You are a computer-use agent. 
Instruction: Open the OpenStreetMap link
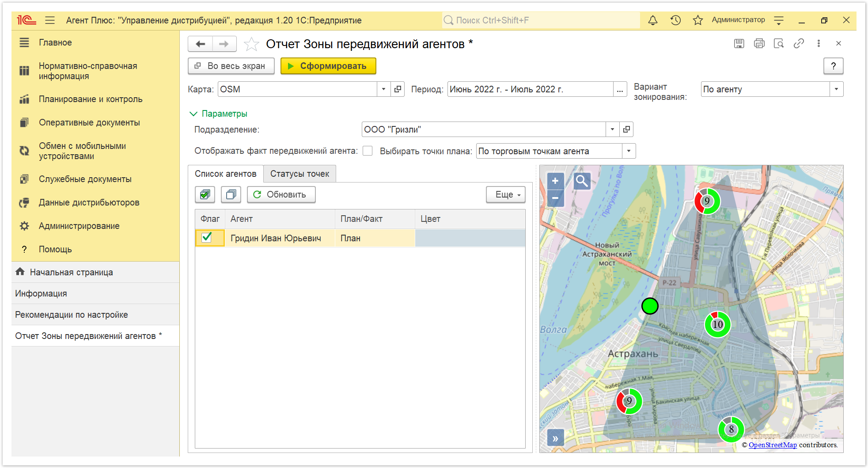[773, 445]
